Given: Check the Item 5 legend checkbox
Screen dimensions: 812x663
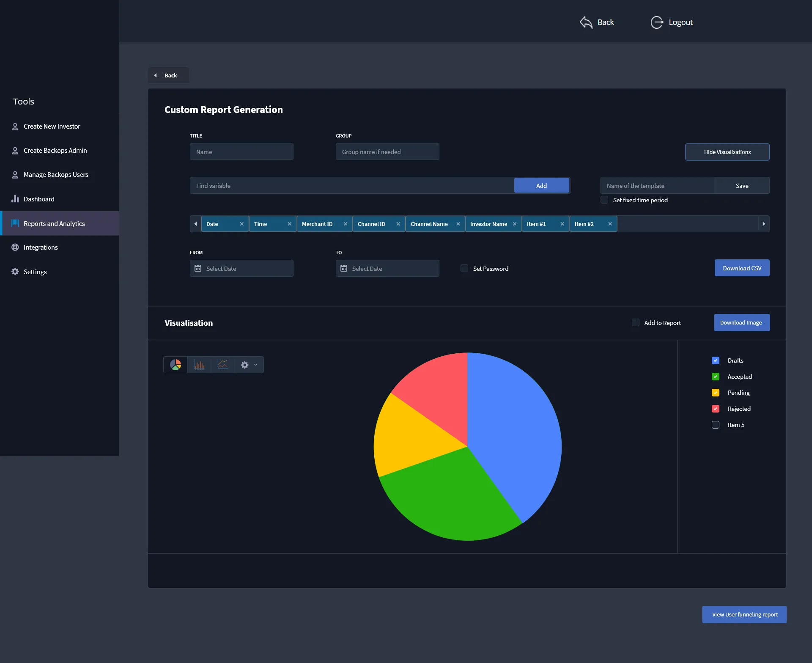Looking at the screenshot, I should tap(716, 425).
